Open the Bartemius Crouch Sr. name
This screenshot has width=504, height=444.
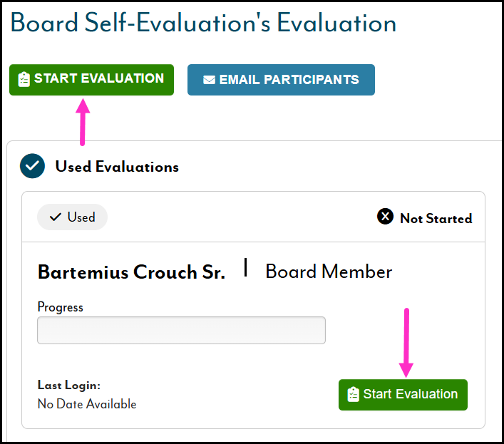click(x=131, y=272)
